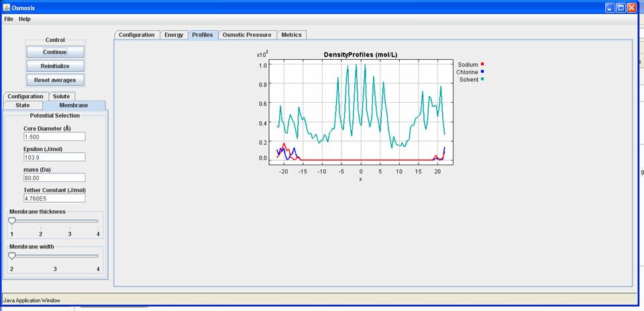Screen dimensions: 644x311
Task: Select the State tab in left panel
Action: pos(23,105)
